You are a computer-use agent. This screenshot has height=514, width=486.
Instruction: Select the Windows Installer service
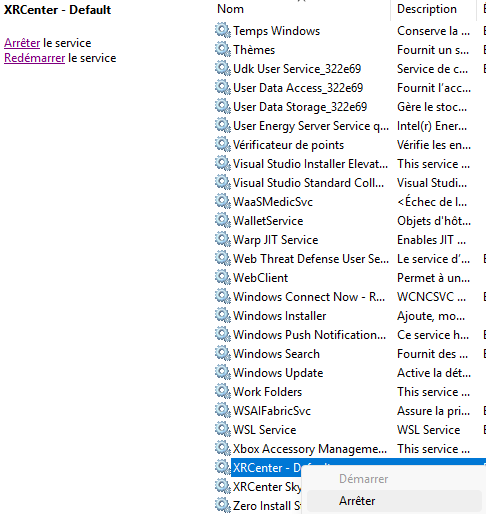(x=350, y=316)
